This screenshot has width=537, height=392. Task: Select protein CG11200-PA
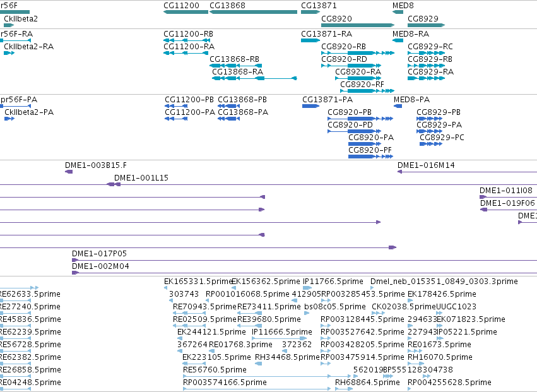[176, 119]
